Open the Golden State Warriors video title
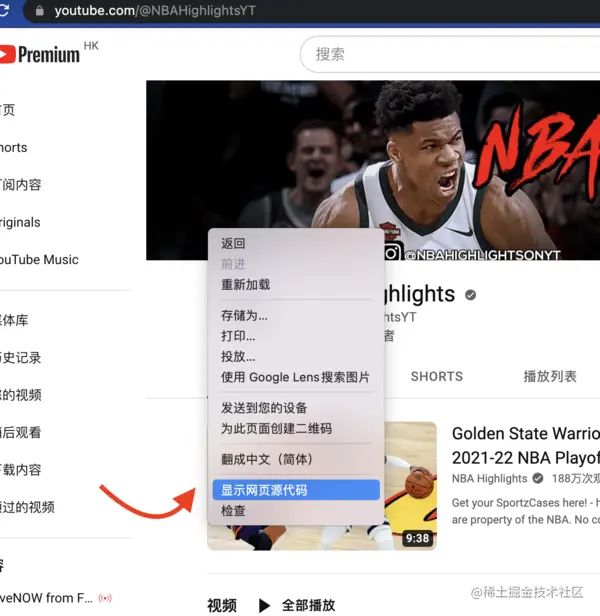 (526, 446)
